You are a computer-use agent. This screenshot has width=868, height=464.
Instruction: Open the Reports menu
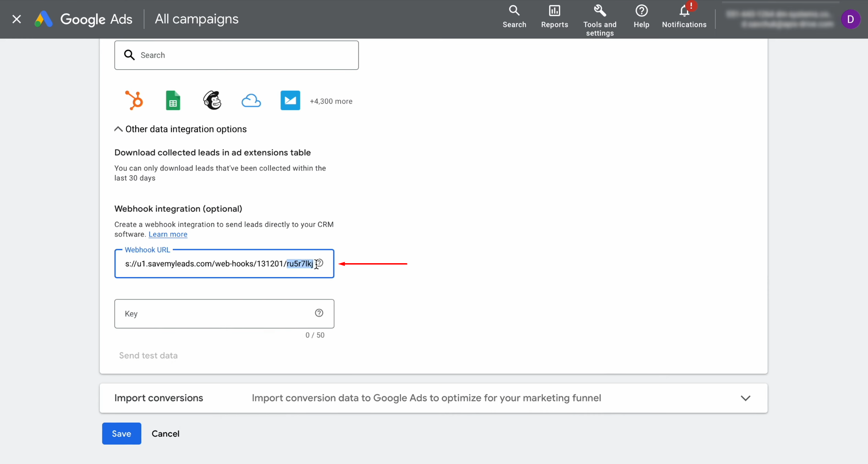click(555, 17)
